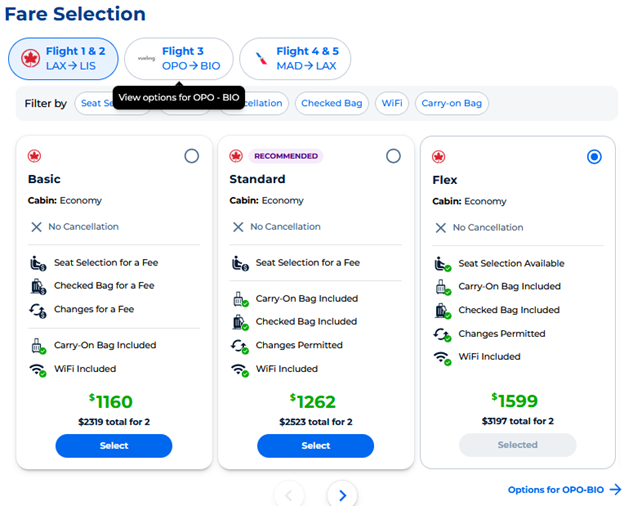Filter fares by Checked Bag
This screenshot has height=506, width=624.
point(332,104)
